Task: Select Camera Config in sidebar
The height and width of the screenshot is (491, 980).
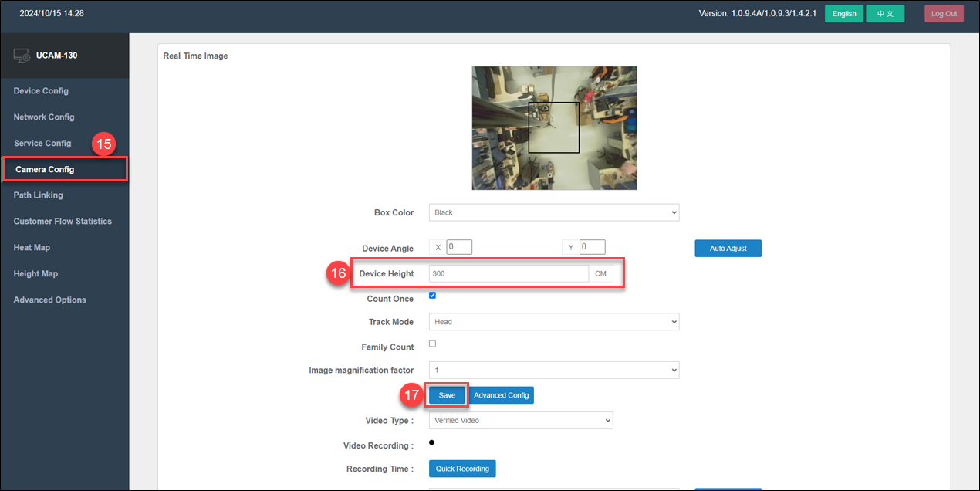Action: click(x=45, y=170)
